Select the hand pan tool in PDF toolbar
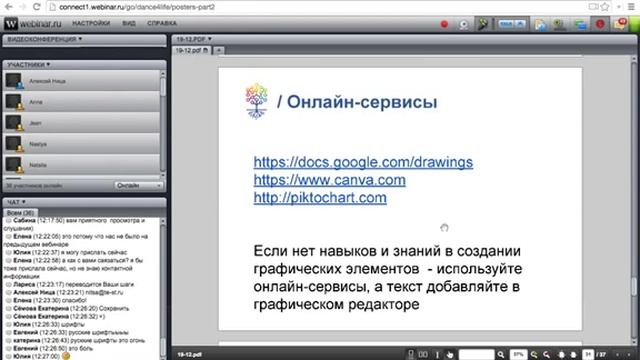 click(450, 355)
